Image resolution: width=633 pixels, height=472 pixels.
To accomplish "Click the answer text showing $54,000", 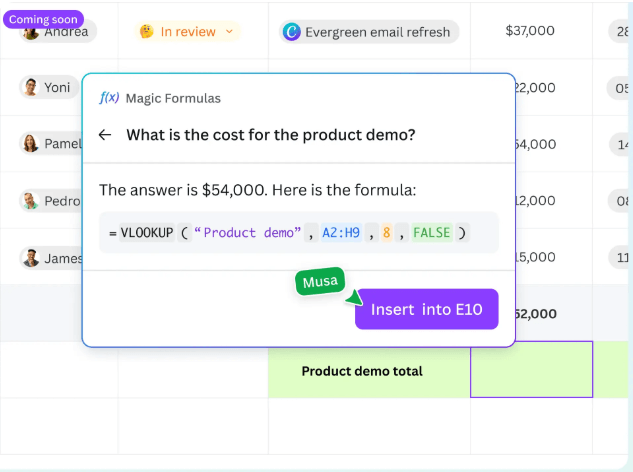I will coord(258,190).
